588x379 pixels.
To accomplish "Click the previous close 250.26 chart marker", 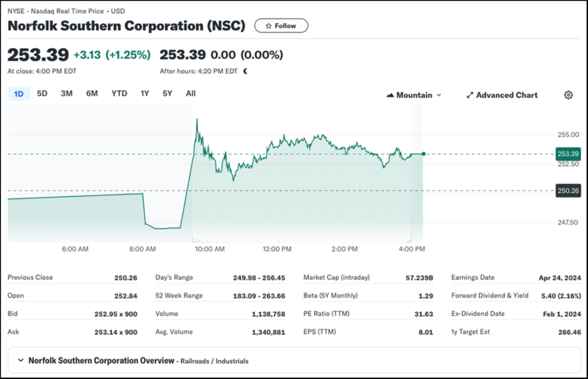I will 568,191.
